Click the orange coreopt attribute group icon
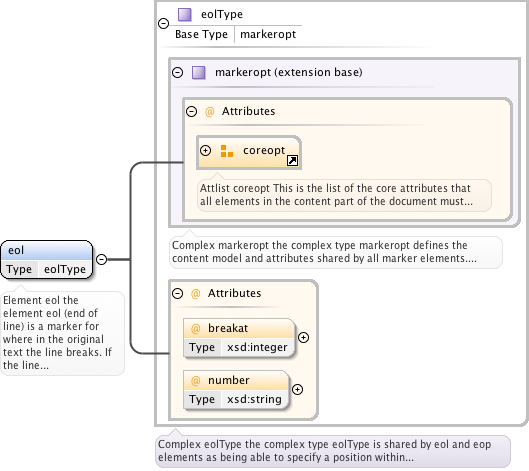The image size is (529, 471). tap(227, 151)
